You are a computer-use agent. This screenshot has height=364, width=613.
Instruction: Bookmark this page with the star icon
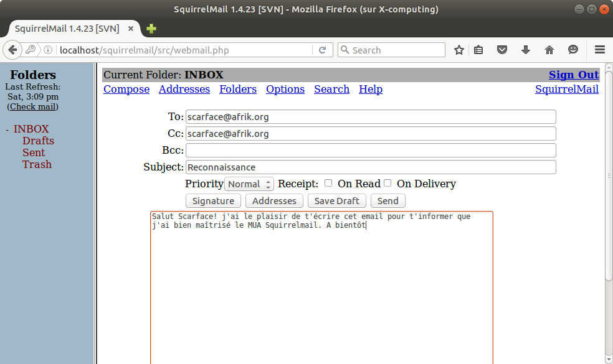tap(459, 50)
